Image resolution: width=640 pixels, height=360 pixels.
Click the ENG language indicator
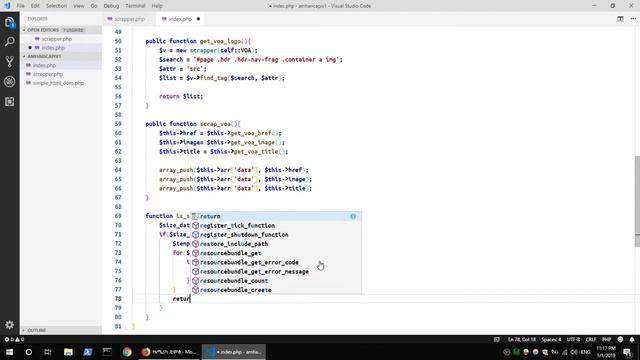586,352
